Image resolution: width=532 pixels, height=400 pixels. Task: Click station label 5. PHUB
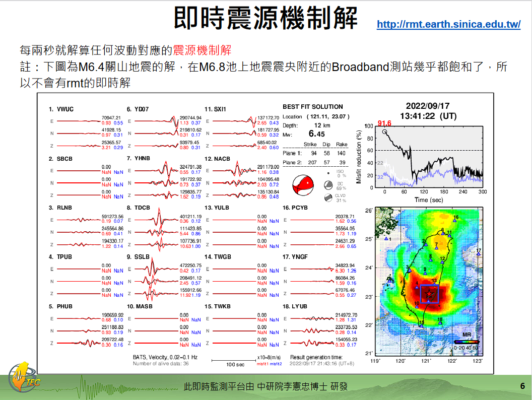point(60,306)
